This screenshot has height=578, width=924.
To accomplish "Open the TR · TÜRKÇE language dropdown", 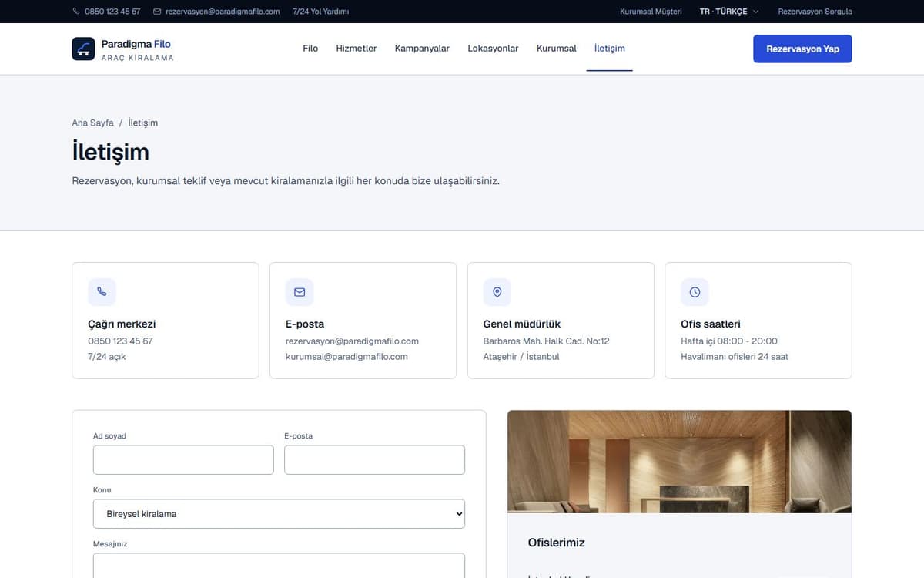I will (729, 12).
